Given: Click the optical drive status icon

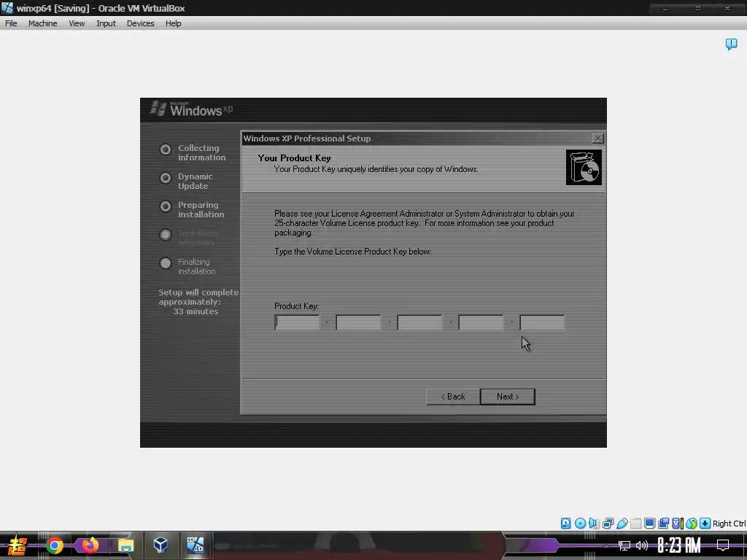Looking at the screenshot, I should (x=580, y=524).
